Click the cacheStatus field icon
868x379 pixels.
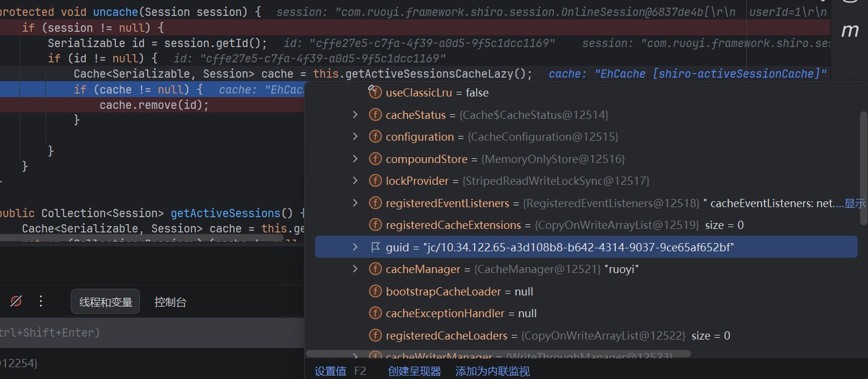coord(375,115)
